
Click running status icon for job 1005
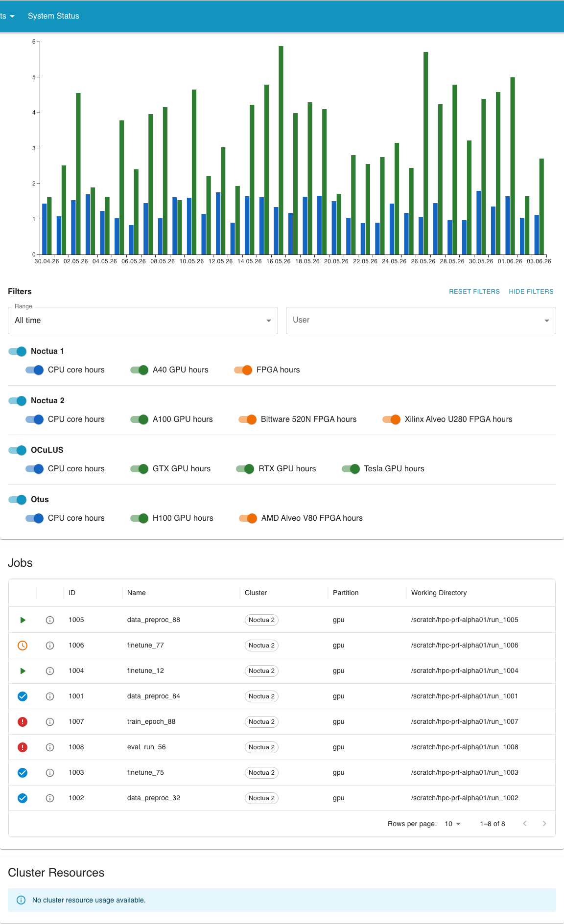[23, 620]
